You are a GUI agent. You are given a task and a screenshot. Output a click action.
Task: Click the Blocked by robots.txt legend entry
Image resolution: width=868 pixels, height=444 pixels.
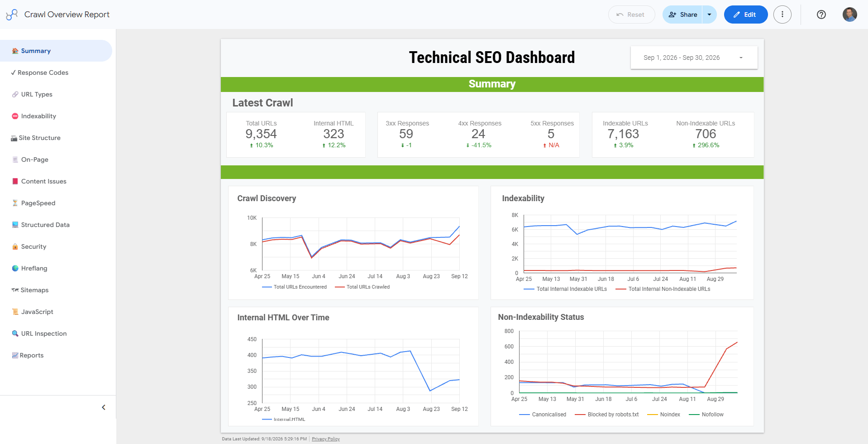point(606,415)
